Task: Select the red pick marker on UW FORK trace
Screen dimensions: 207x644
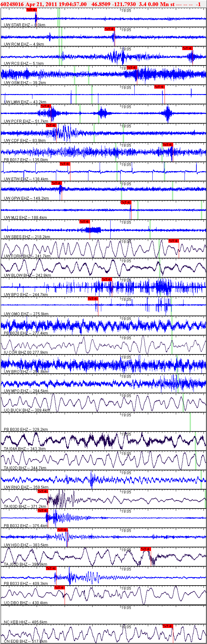Action: pos(174,241)
